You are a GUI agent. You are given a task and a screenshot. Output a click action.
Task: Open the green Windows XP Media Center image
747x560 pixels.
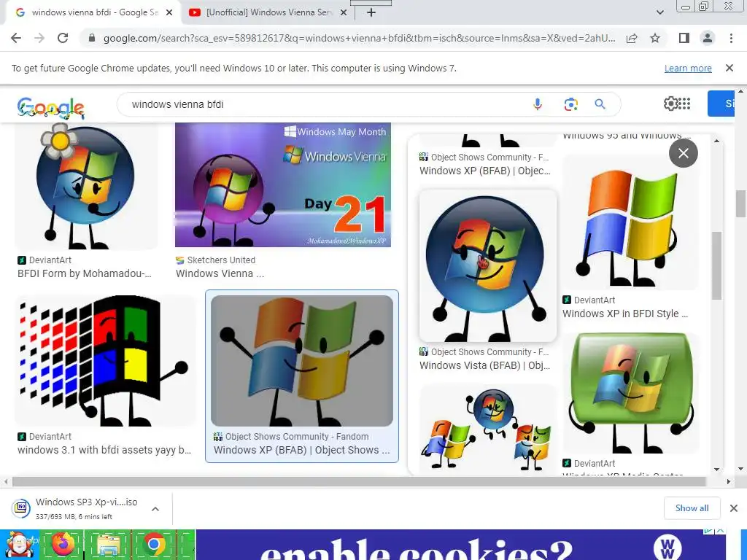pyautogui.click(x=631, y=393)
